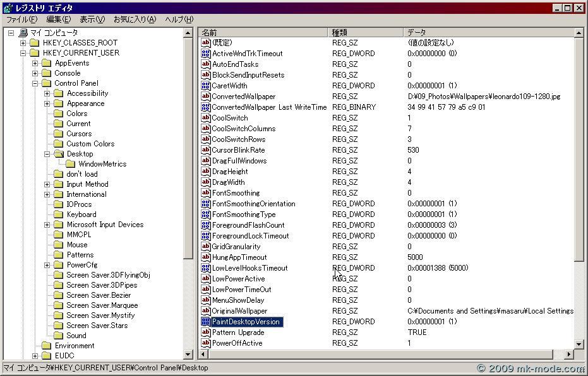Open the お気に入り(A) menu
This screenshot has height=376, width=588.
135,20
